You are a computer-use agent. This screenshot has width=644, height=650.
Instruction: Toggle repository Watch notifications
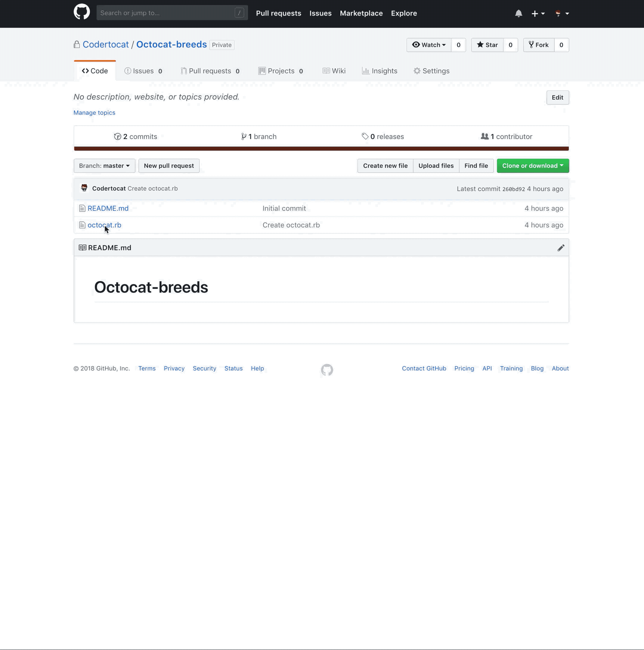(x=429, y=45)
